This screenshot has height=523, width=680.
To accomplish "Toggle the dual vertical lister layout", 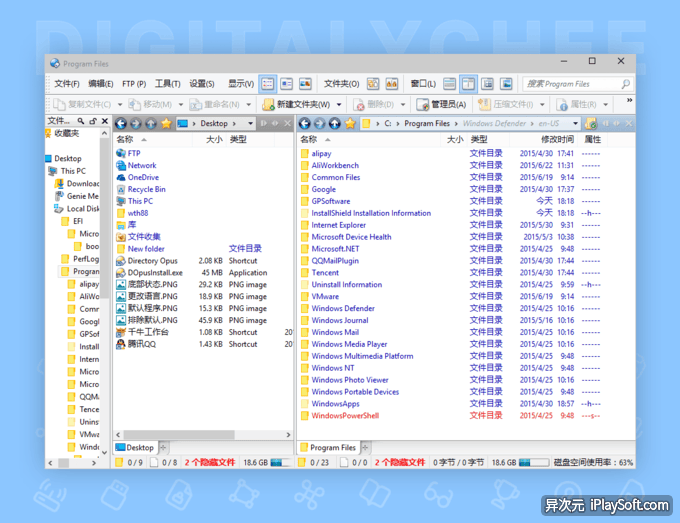I will pyautogui.click(x=468, y=84).
